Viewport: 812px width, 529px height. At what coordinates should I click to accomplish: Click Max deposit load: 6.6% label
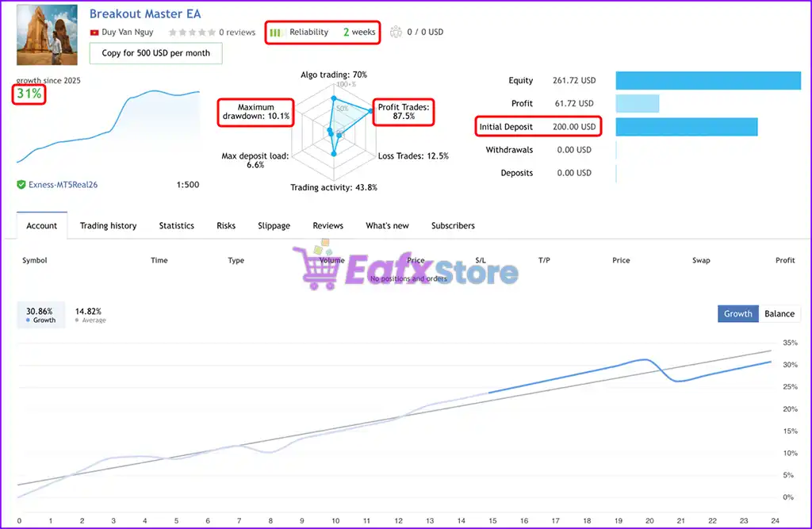pyautogui.click(x=255, y=160)
